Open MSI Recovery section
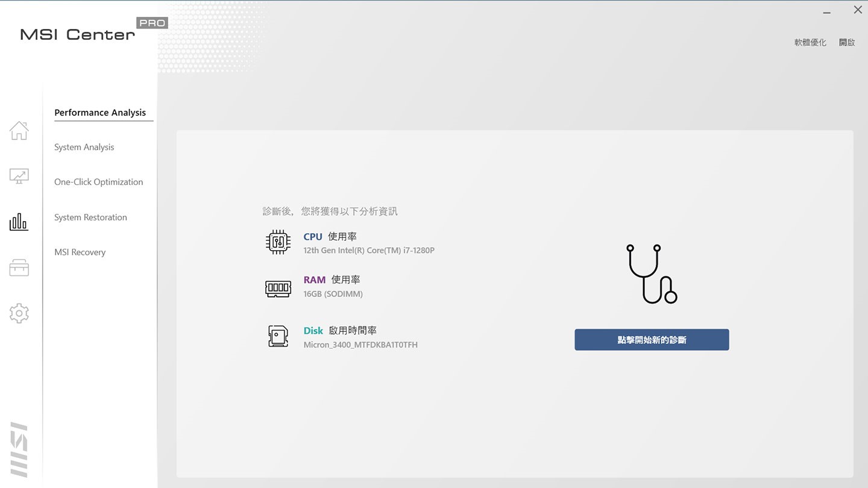Image resolution: width=868 pixels, height=488 pixels. click(x=80, y=252)
